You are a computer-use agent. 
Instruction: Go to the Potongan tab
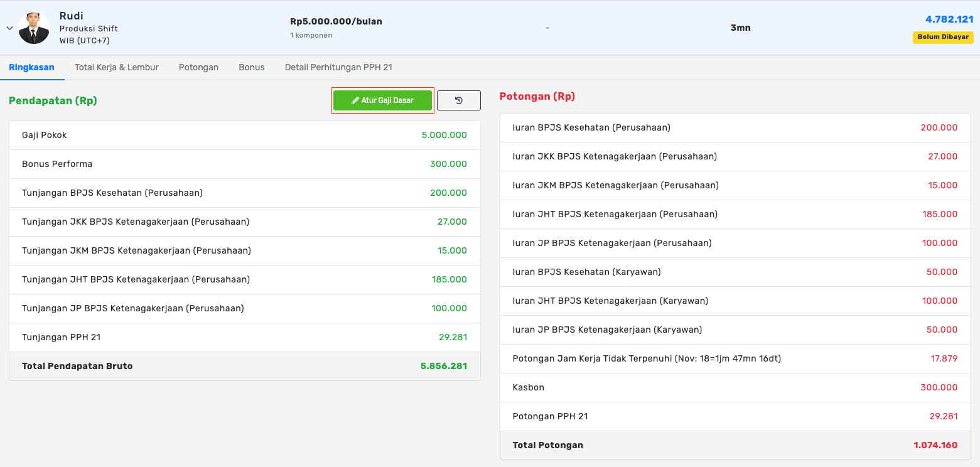coord(198,67)
